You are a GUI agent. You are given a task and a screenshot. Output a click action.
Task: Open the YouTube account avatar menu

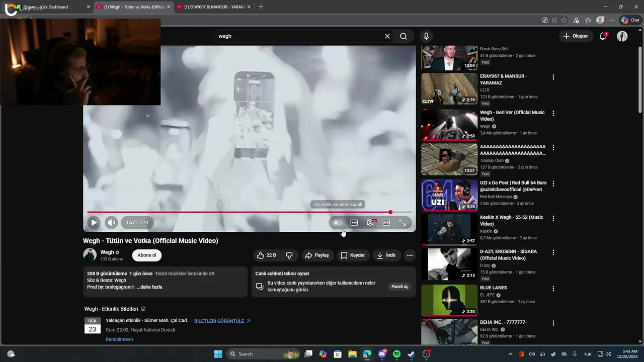[622, 36]
